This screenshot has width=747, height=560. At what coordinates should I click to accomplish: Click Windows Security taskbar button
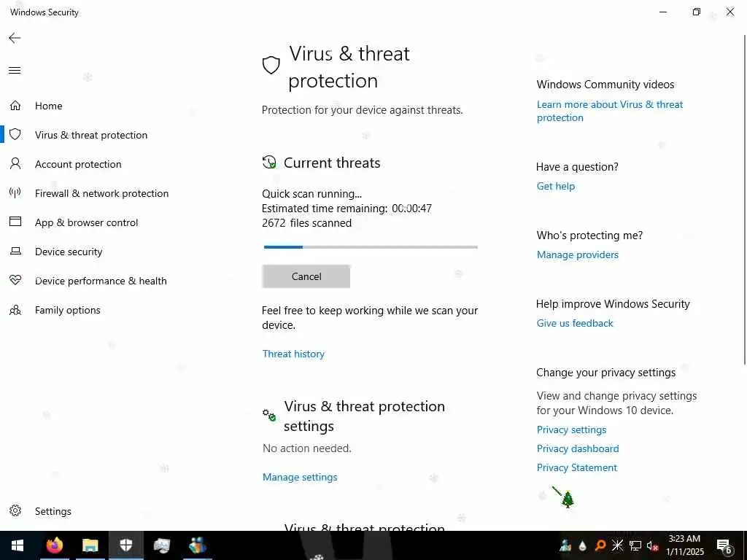(125, 545)
